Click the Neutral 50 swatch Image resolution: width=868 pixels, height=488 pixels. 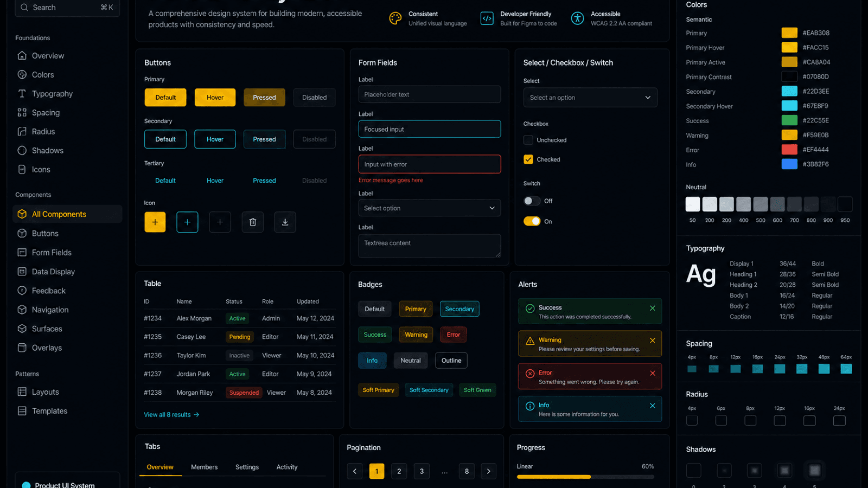click(693, 204)
